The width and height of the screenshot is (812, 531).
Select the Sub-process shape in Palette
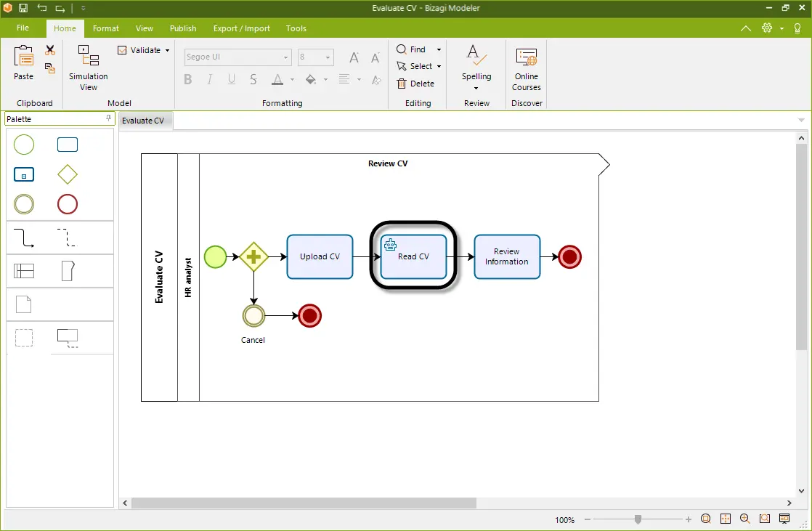24,174
